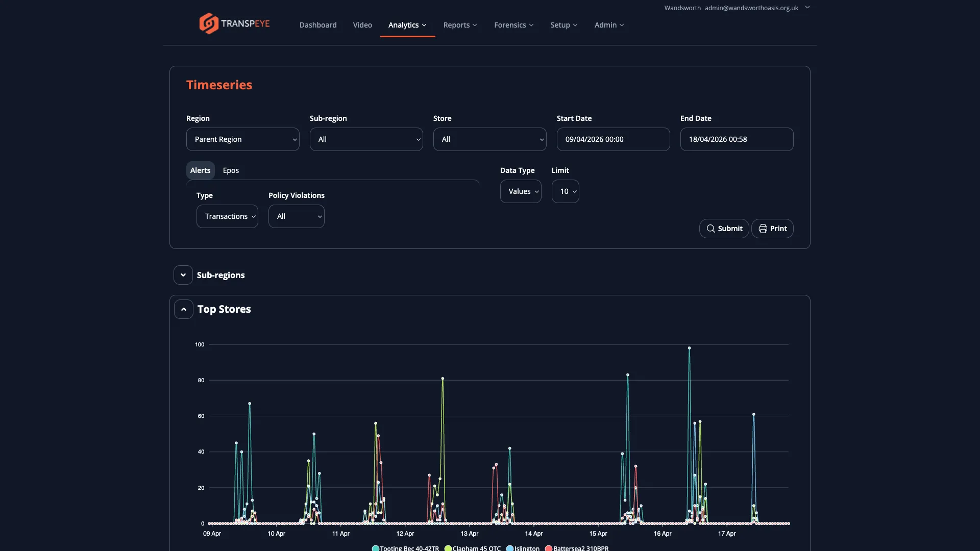Open the account dropdown arrow near the admin email
Image resolution: width=980 pixels, height=551 pixels.
[x=807, y=8]
